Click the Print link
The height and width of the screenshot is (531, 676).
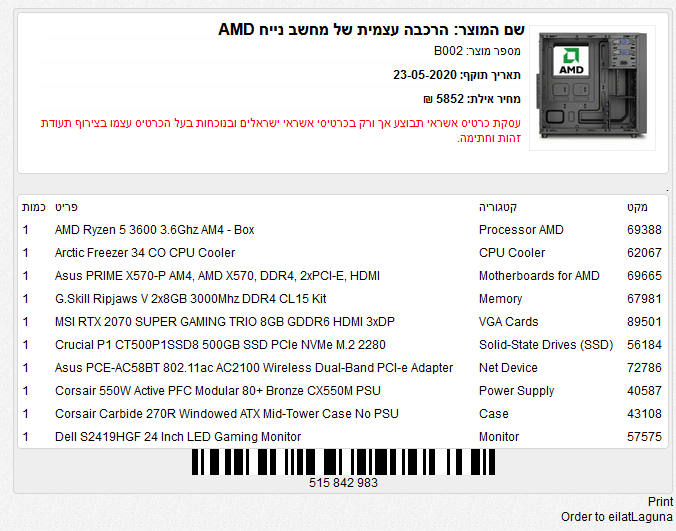click(660, 502)
